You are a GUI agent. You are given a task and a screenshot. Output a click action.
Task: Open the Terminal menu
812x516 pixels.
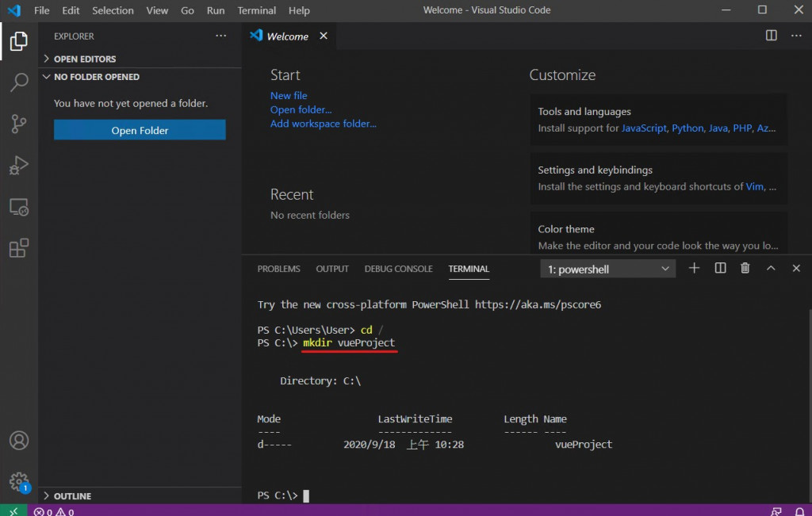point(256,10)
